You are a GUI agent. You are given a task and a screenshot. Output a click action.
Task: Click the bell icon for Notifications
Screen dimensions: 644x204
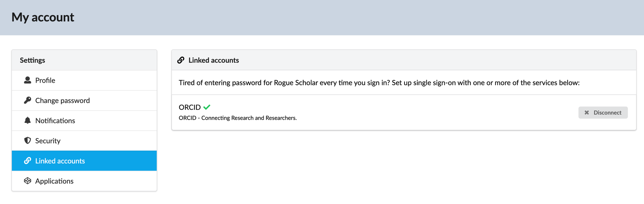tap(28, 120)
